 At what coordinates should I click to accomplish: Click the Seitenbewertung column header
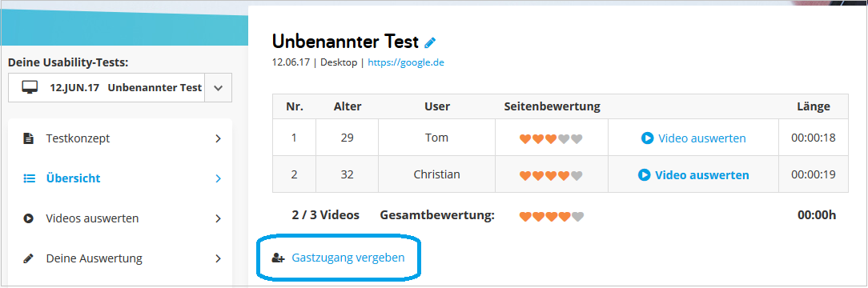click(552, 106)
